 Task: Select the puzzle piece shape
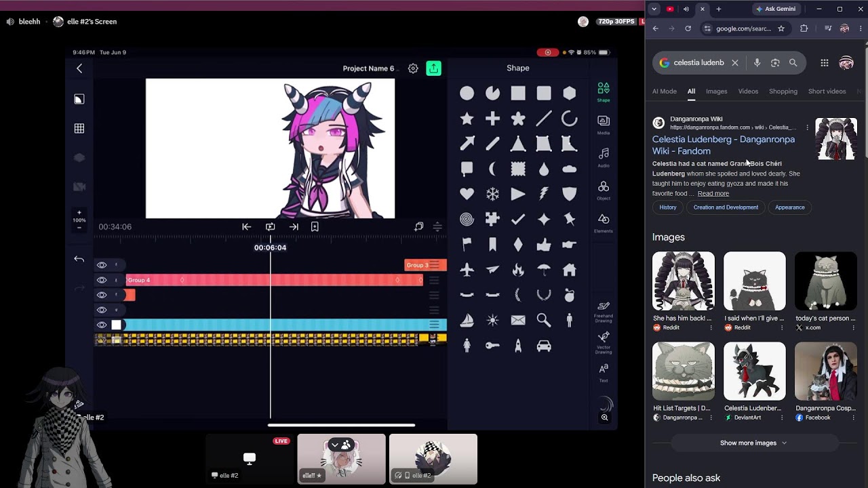click(492, 219)
